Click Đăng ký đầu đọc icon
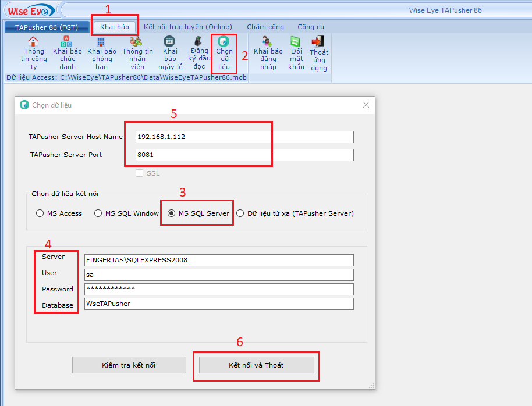532x406 pixels. [x=199, y=41]
